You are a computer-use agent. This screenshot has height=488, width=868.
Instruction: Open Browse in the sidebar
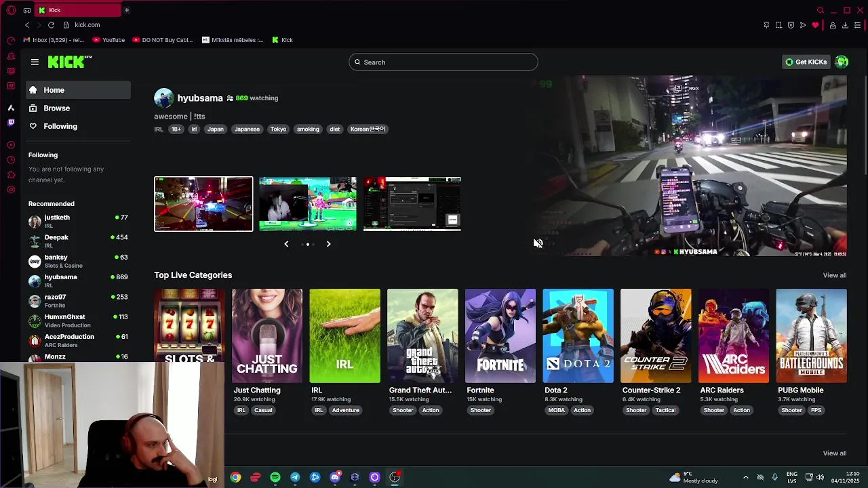coord(79,108)
